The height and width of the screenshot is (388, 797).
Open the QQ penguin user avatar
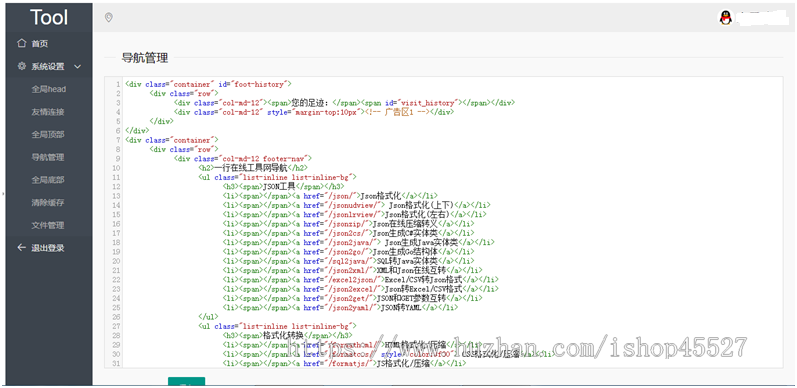click(x=725, y=18)
